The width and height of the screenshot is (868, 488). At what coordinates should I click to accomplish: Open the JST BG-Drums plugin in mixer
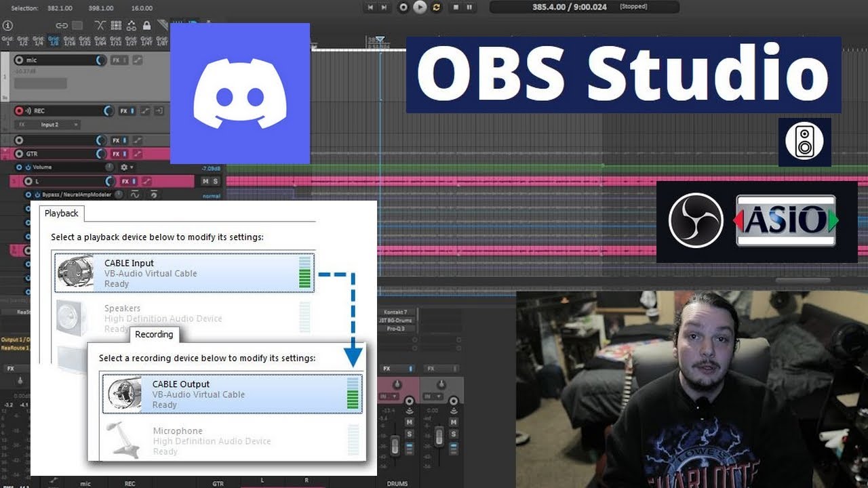click(x=397, y=320)
